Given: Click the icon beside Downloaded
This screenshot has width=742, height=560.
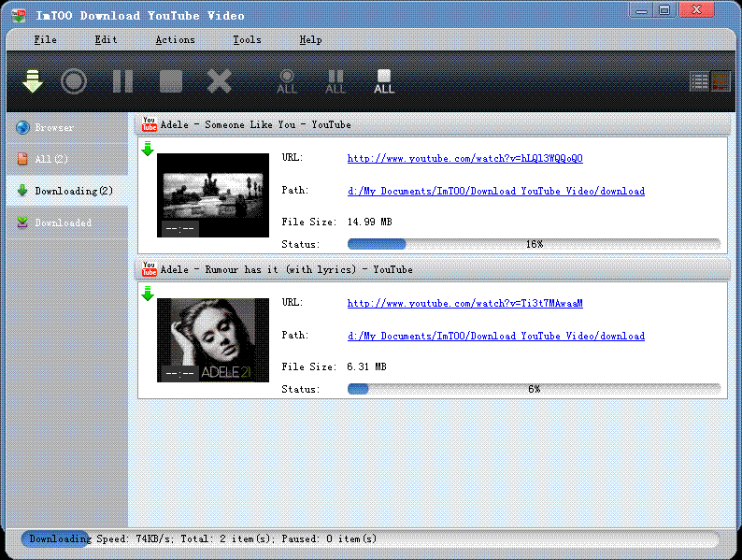Looking at the screenshot, I should (22, 222).
